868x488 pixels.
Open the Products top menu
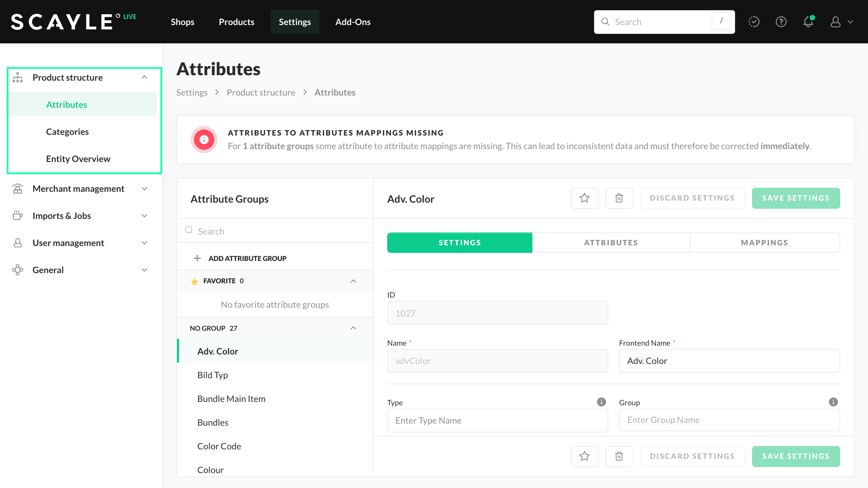coord(236,22)
